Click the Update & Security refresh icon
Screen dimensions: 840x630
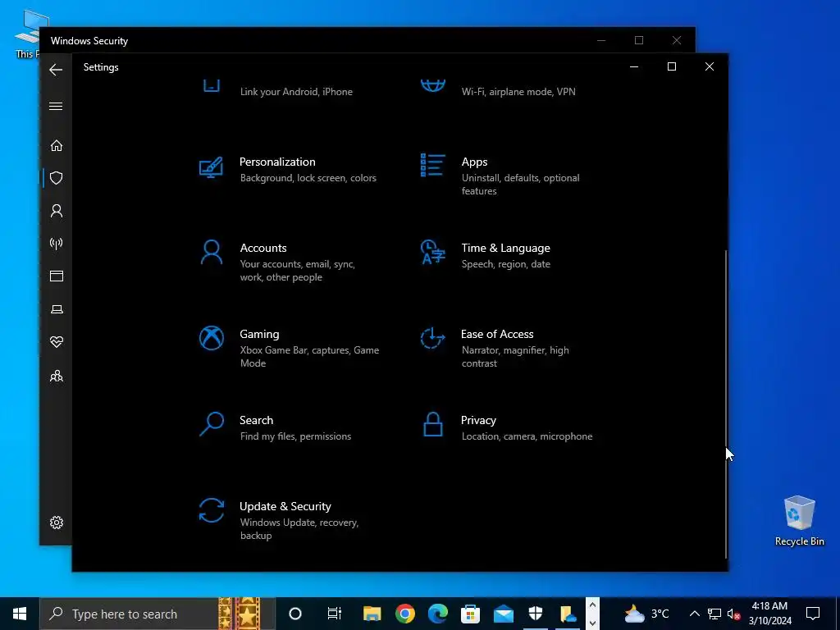211,510
